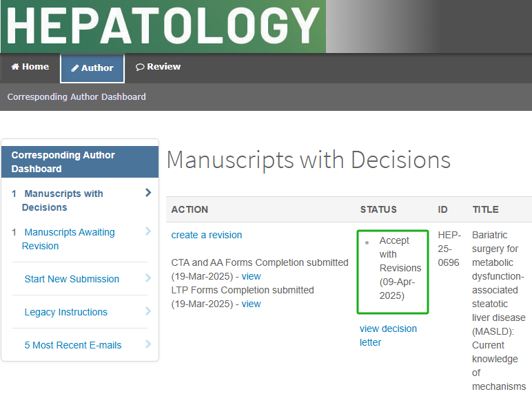This screenshot has height=396, width=532.
Task: Click chevron next to Manuscripts with Decisions
Action: coord(148,194)
